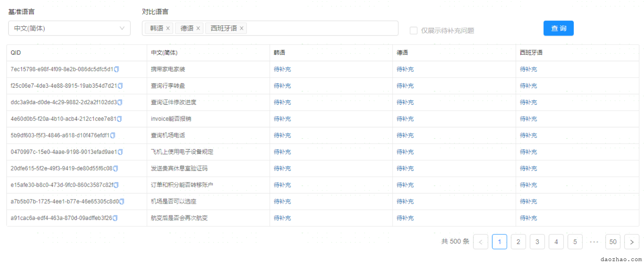Go to page 2
The image size is (644, 263).
[x=519, y=242]
